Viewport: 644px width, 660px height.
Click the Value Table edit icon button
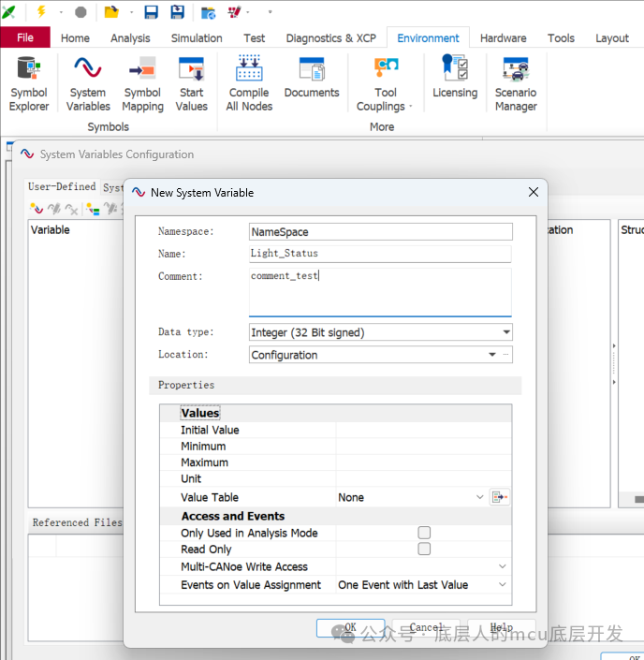click(x=500, y=497)
